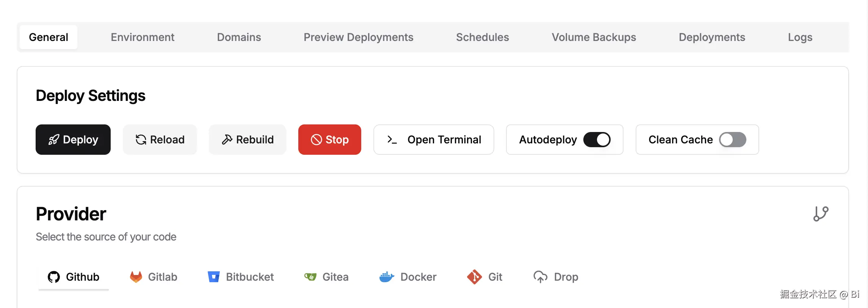Screen dimensions: 868x308
Task: Pick the Bitbucket provider icon
Action: [214, 277]
